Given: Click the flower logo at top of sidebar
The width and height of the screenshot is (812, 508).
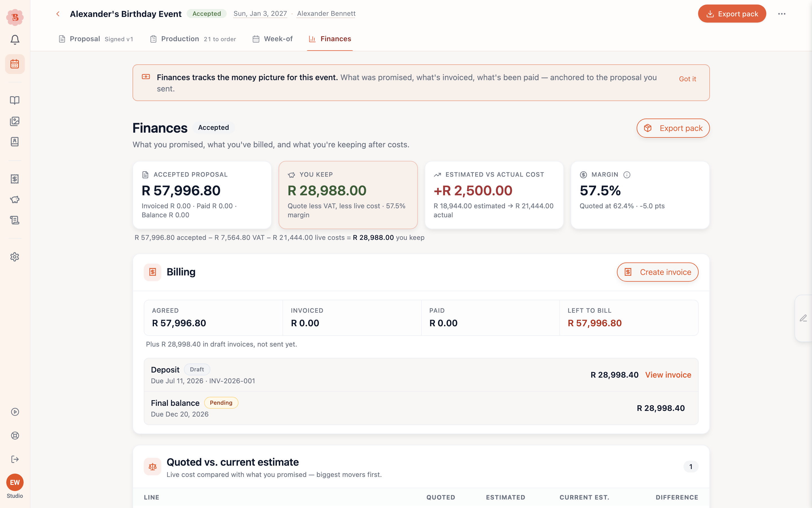Looking at the screenshot, I should click(x=15, y=17).
